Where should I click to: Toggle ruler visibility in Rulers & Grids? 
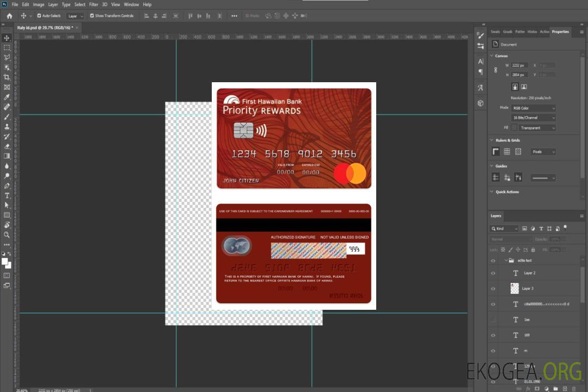tap(496, 151)
